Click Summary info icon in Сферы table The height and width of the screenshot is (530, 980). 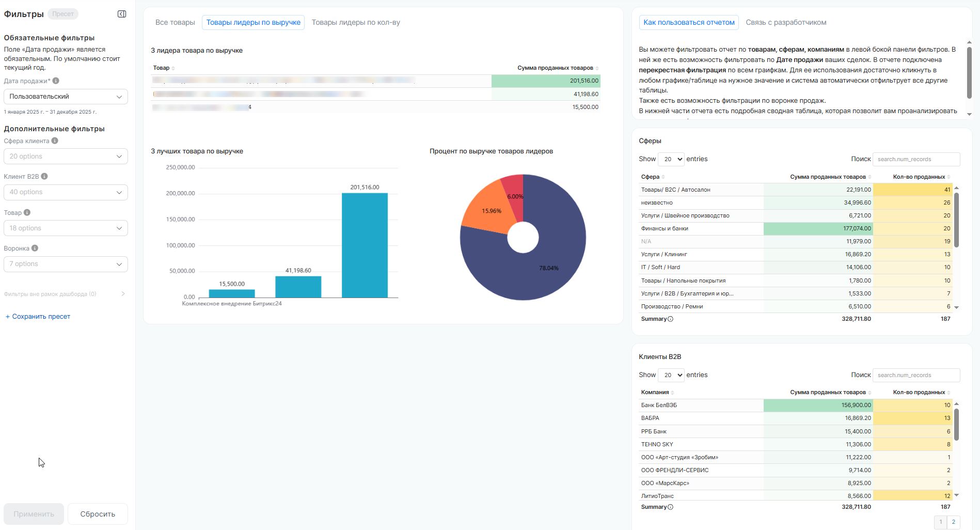670,319
